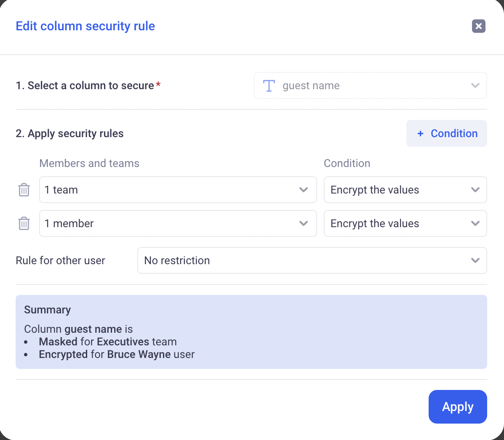The width and height of the screenshot is (504, 440).
Task: Click the chevron arrow in the 1 team field
Action: coord(304,190)
